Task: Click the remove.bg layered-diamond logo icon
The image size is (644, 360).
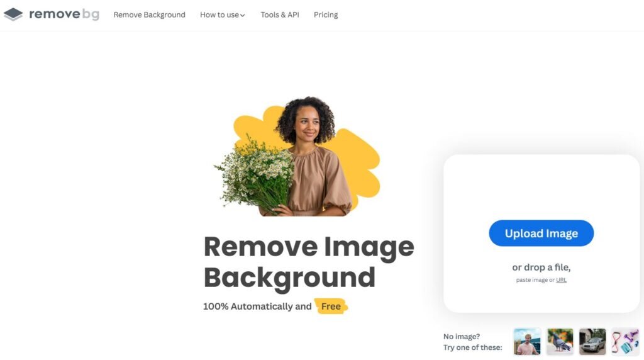Action: click(x=13, y=14)
